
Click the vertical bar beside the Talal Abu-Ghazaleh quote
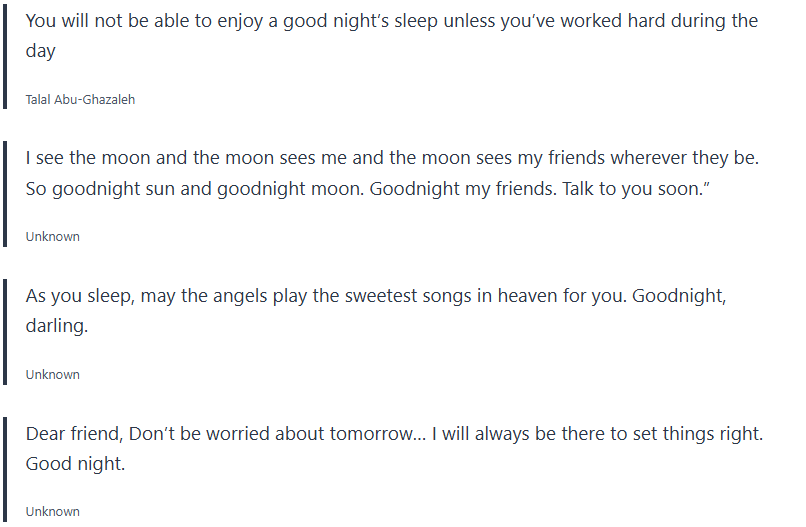pos(5,55)
